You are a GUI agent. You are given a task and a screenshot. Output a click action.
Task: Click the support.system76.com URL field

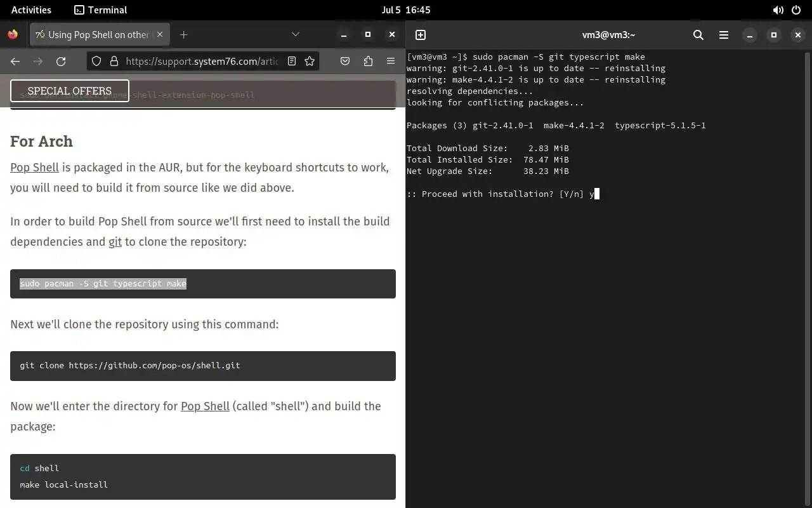(202, 61)
